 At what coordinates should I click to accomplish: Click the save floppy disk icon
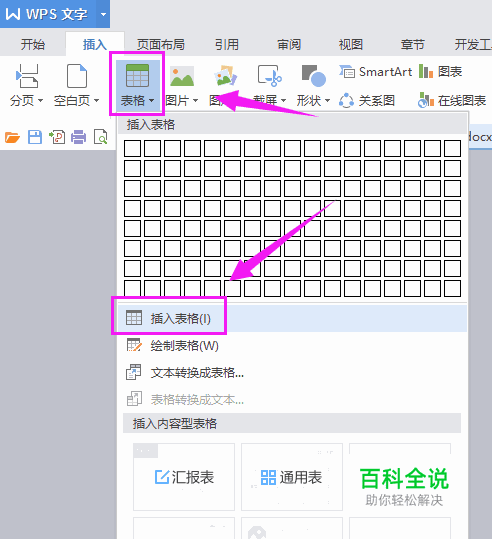tap(35, 137)
